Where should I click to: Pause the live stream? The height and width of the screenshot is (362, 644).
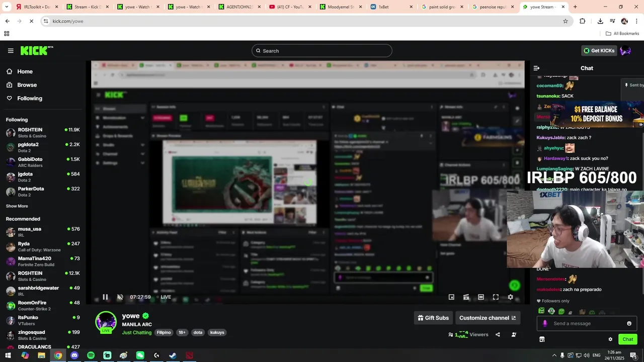click(x=105, y=297)
